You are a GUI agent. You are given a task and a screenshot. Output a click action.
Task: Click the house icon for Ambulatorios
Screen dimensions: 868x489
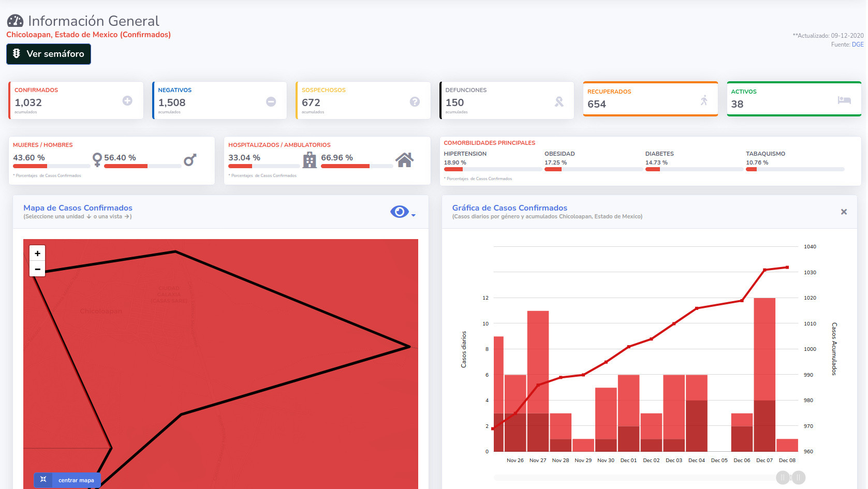coord(405,160)
